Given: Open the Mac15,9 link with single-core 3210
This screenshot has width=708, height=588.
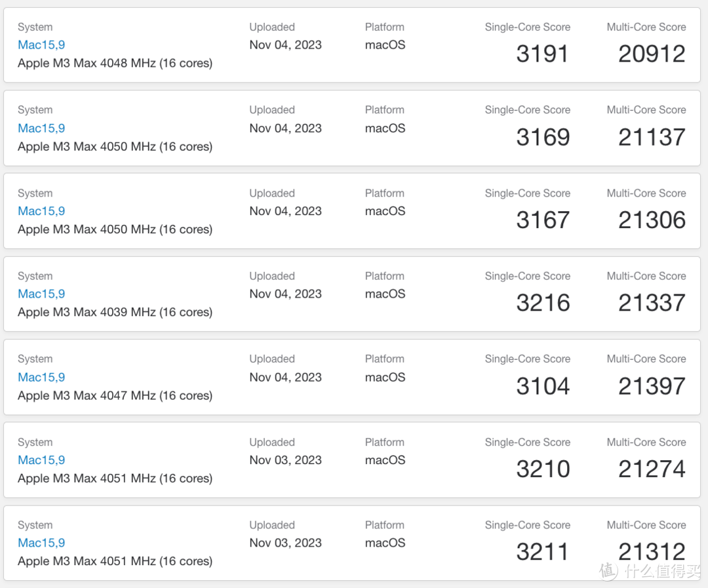Looking at the screenshot, I should tap(41, 460).
